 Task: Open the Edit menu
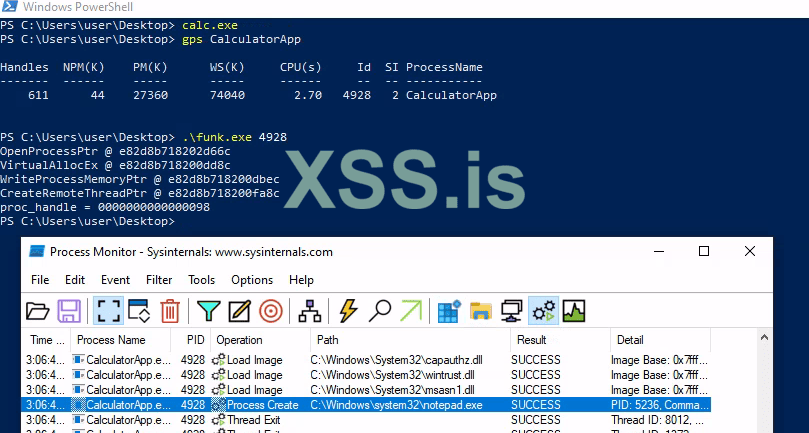point(75,280)
